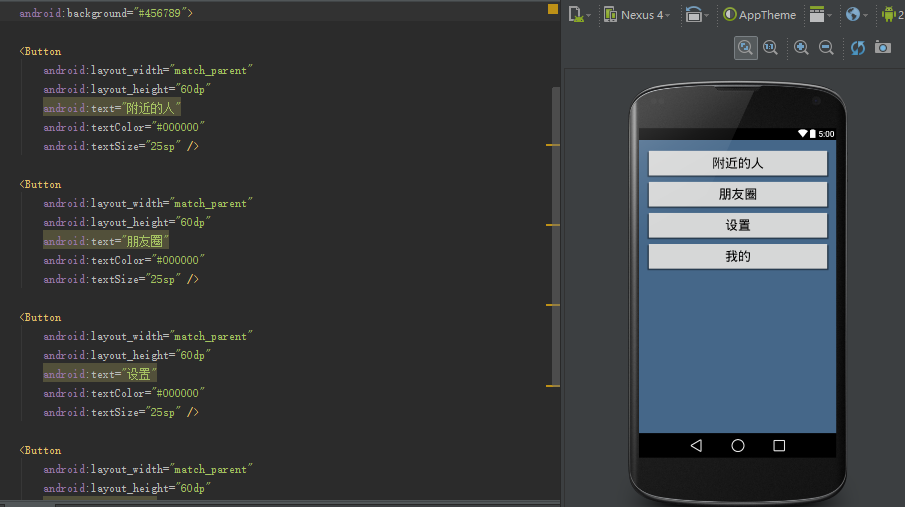Zoom out the layout preview
The width and height of the screenshot is (905, 507).
point(827,47)
